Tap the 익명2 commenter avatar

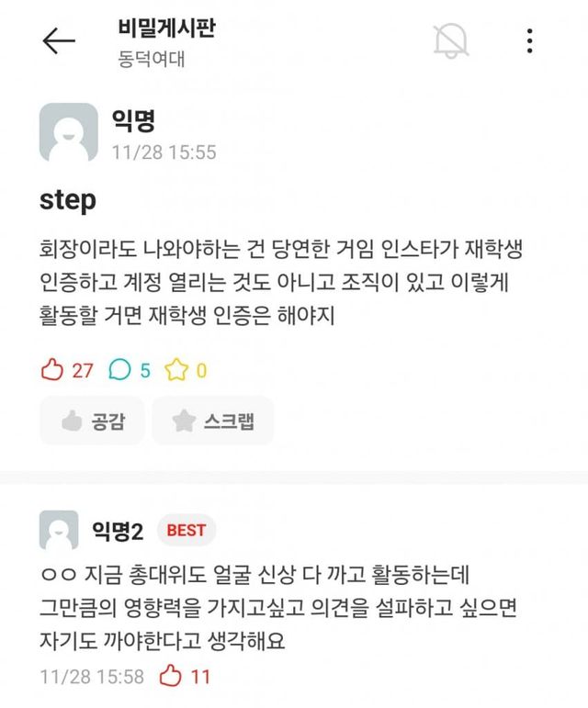click(59, 530)
